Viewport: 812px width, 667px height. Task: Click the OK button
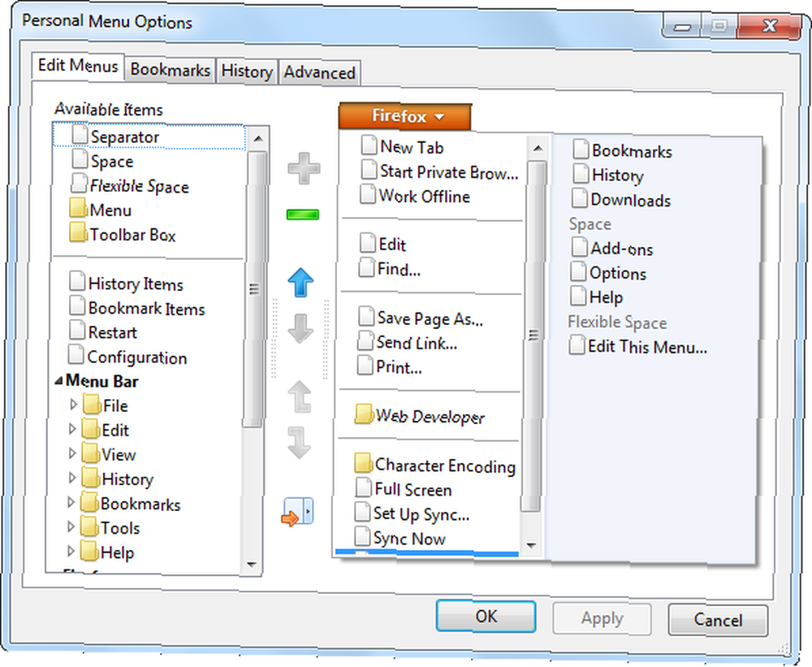486,616
